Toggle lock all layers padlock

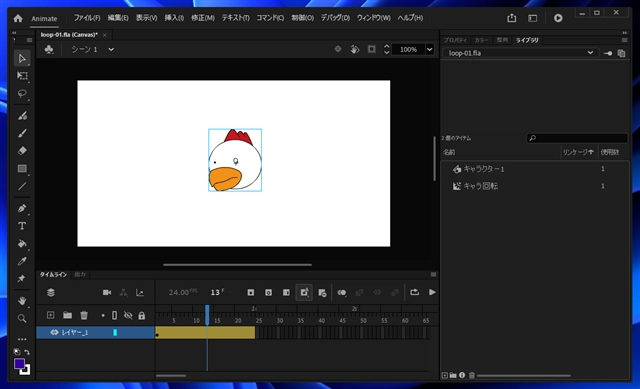click(x=142, y=316)
